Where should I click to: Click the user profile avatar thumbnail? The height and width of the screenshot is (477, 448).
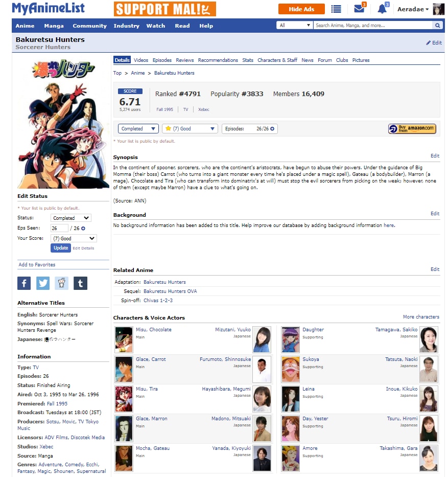coord(439,9)
